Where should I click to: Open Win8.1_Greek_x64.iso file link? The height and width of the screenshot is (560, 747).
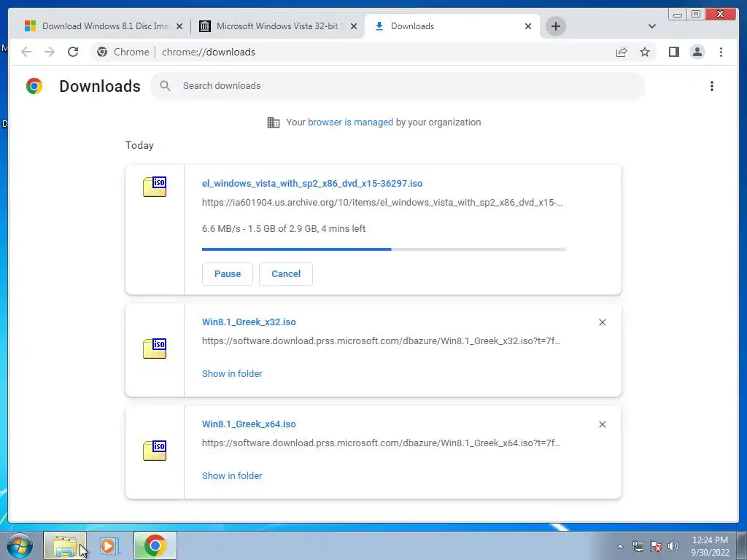[249, 424]
